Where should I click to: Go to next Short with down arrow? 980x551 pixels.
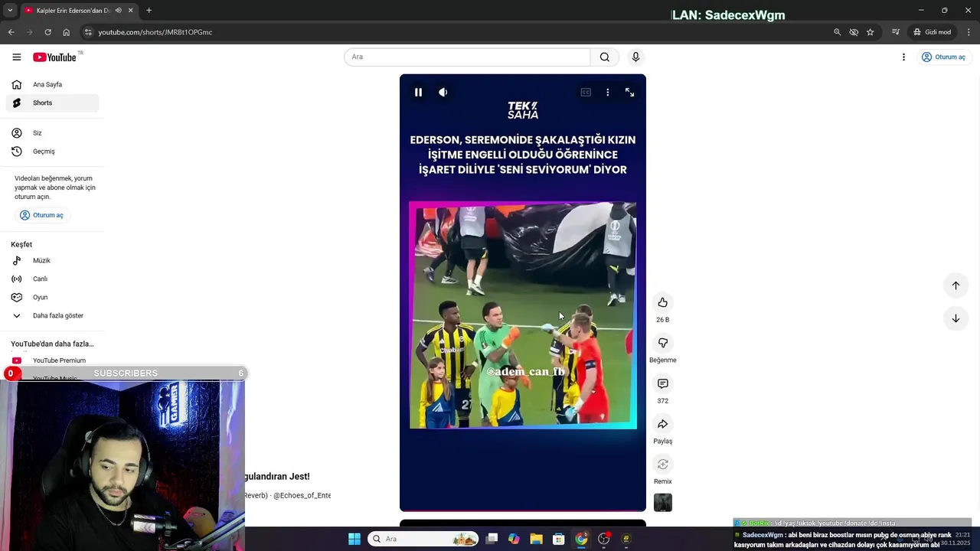955,318
